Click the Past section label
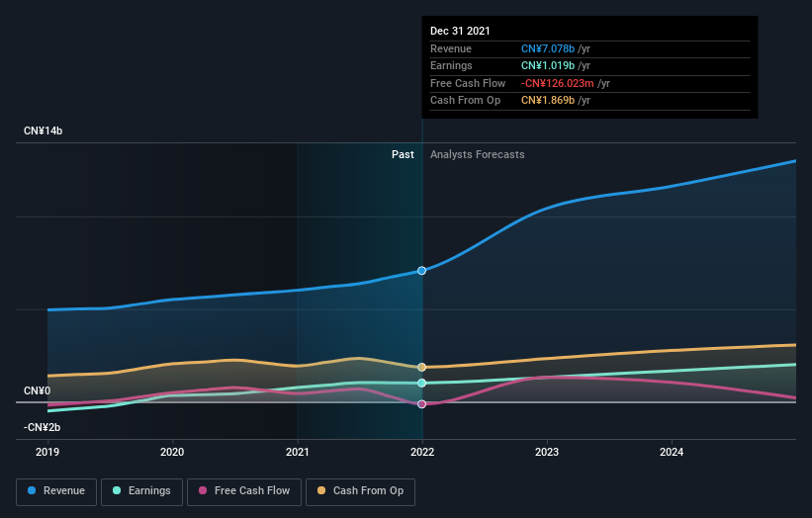This screenshot has height=518, width=812. click(x=403, y=155)
